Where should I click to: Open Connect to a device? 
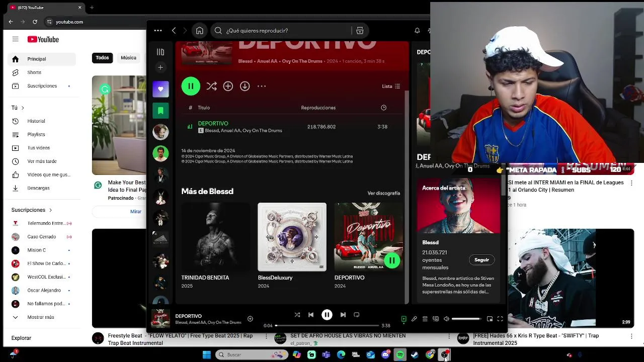pyautogui.click(x=436, y=319)
